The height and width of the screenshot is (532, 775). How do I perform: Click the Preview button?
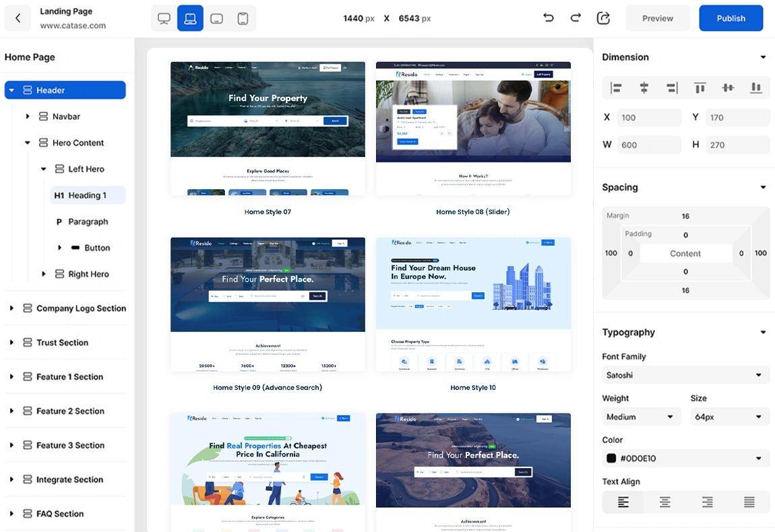658,18
